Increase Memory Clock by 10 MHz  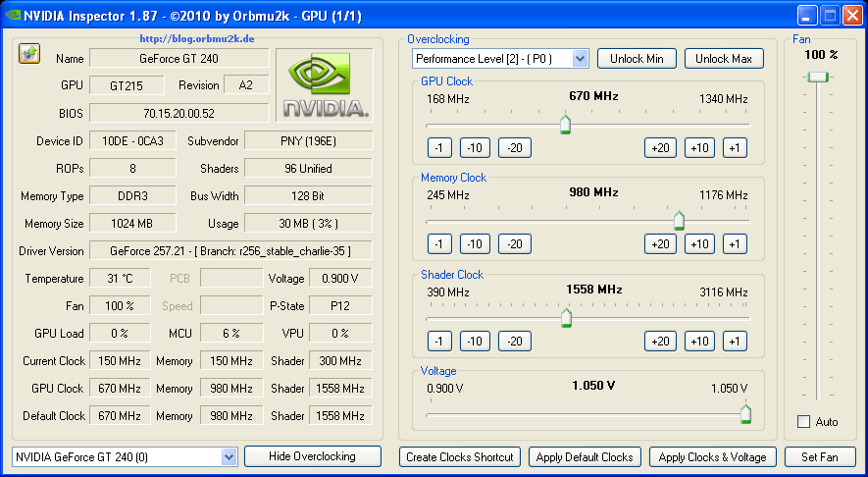(x=699, y=244)
